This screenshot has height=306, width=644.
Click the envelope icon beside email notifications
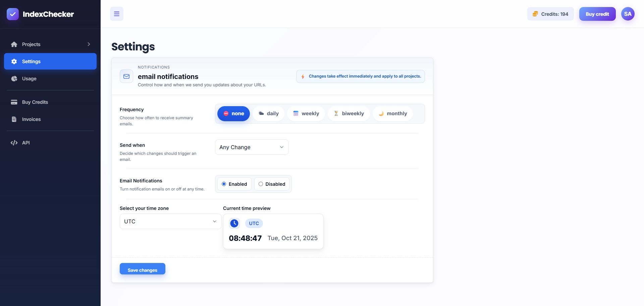126,77
